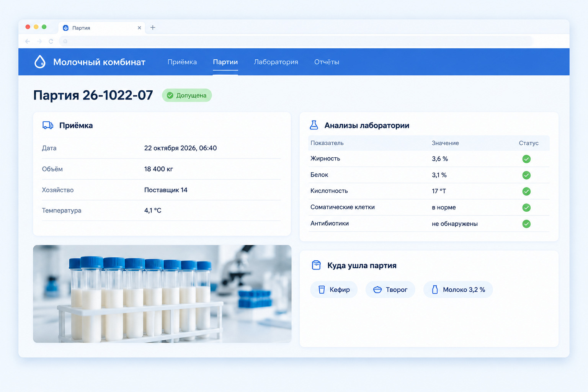Open a new browser tab with plus
The image size is (588, 392).
(x=153, y=28)
